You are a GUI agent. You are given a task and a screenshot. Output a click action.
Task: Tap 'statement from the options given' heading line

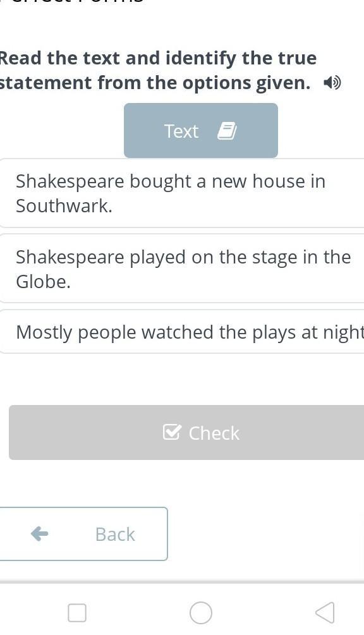pyautogui.click(x=155, y=83)
